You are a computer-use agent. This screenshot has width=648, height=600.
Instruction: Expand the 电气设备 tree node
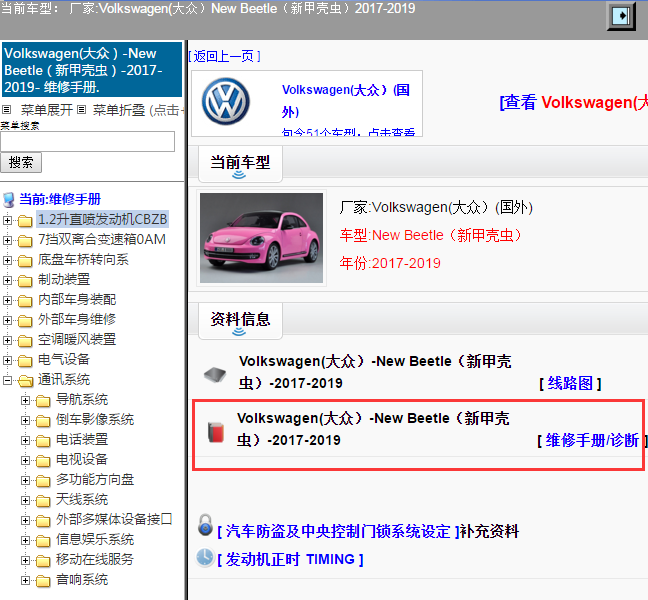[7, 360]
